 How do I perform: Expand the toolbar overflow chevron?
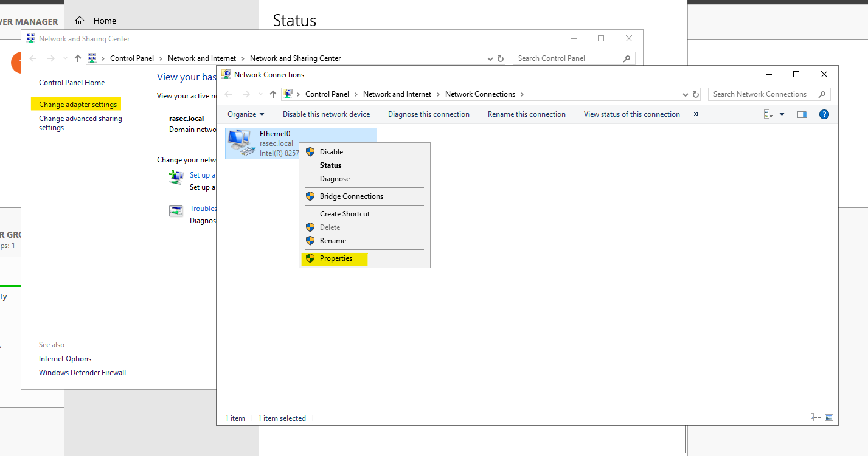[x=696, y=114]
